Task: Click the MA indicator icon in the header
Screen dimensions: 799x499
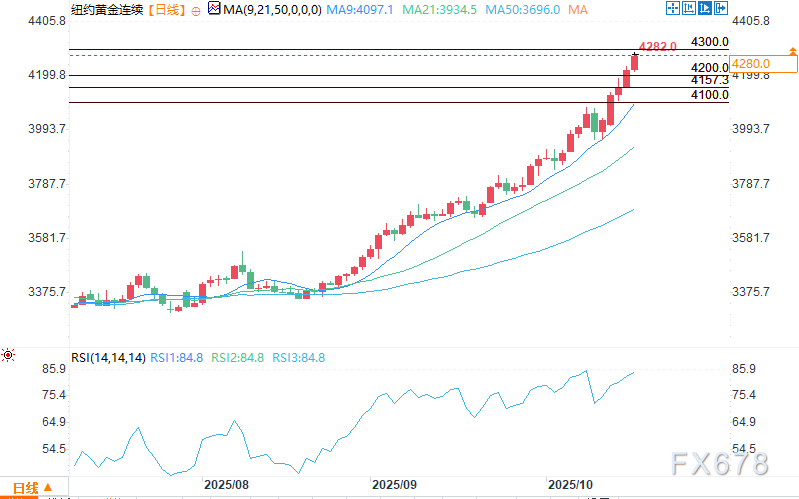Action: point(214,9)
